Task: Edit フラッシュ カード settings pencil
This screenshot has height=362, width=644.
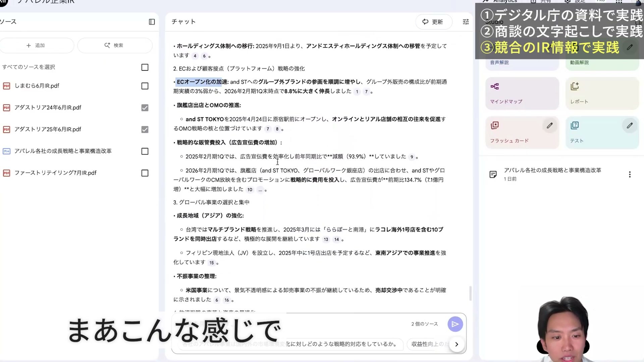Action: [x=549, y=126]
